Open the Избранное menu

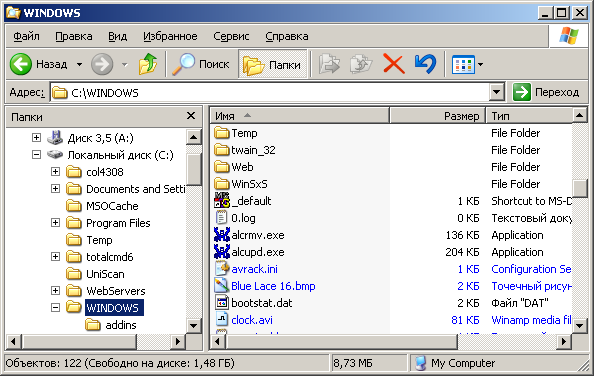pyautogui.click(x=170, y=36)
